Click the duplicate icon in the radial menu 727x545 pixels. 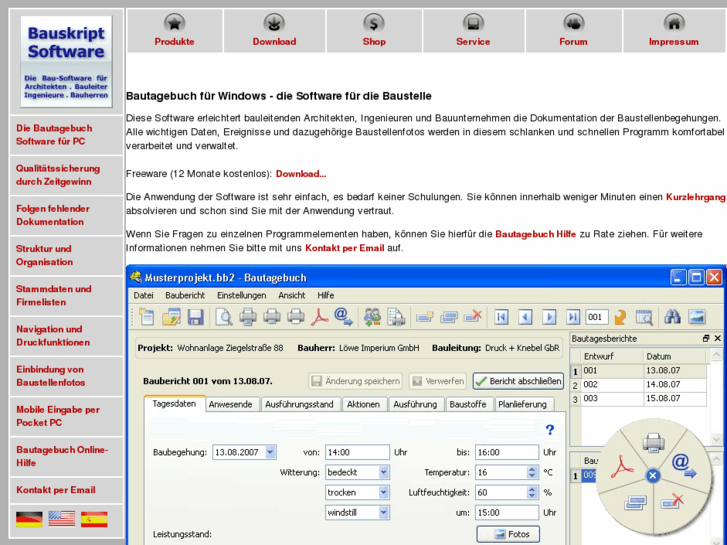[x=635, y=502]
